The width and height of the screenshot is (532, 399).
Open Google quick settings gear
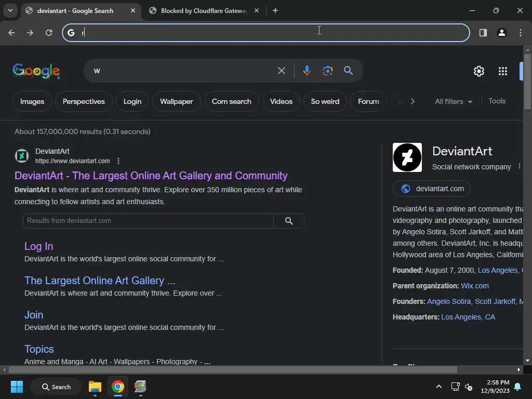(x=478, y=71)
